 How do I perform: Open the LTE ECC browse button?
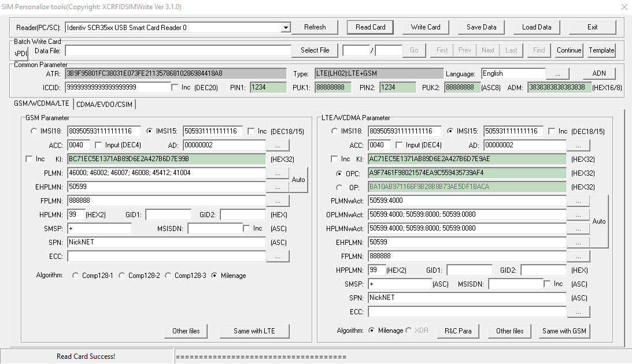click(578, 312)
